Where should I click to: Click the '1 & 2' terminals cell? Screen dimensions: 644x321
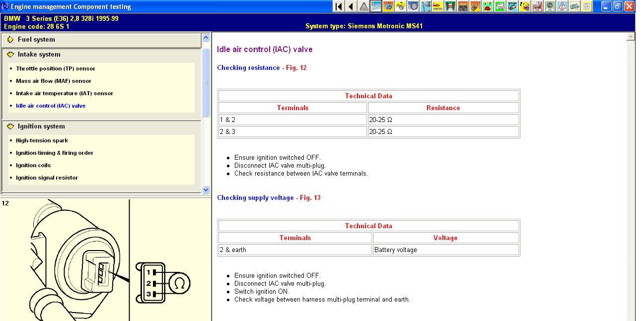[292, 120]
